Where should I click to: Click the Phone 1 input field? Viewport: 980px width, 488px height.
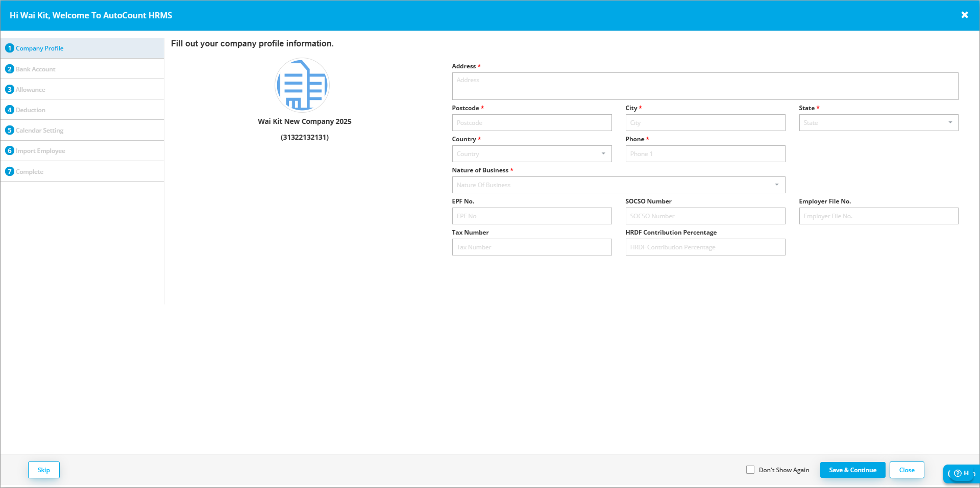point(705,153)
